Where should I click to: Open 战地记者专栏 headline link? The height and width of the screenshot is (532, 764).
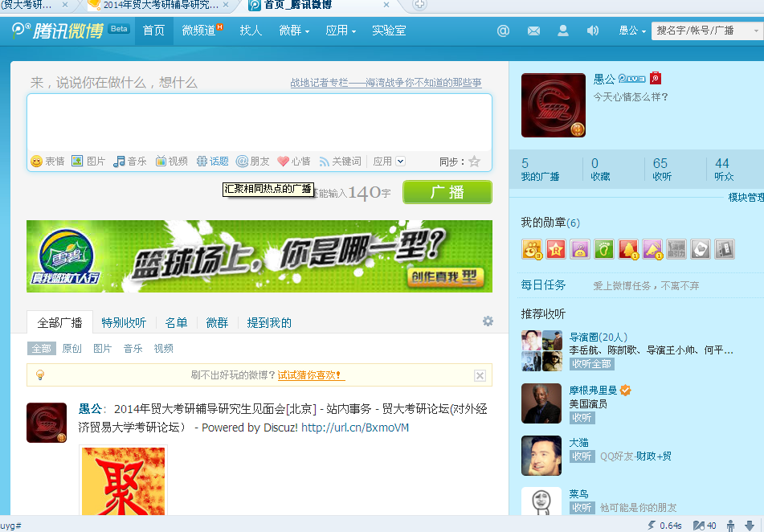point(386,83)
